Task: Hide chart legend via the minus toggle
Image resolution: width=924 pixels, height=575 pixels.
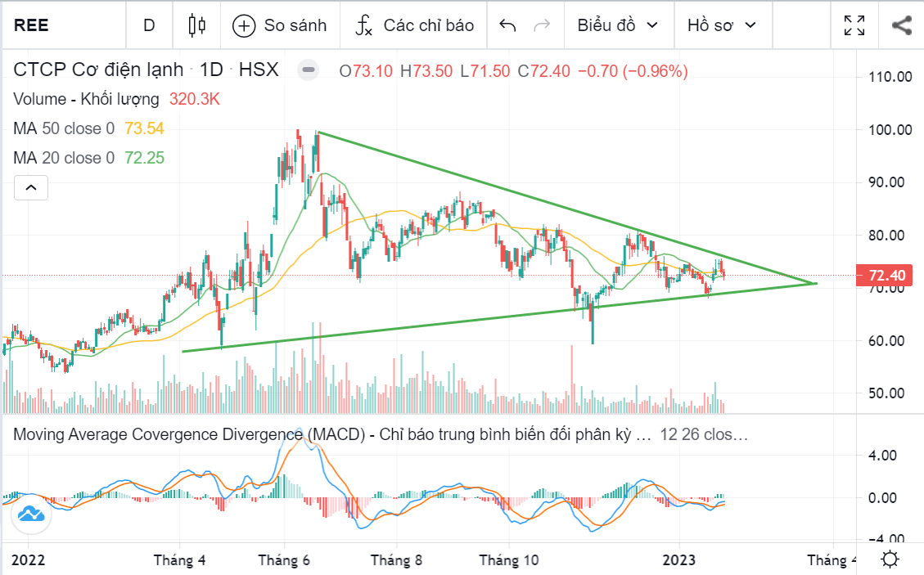Action: coord(308,70)
